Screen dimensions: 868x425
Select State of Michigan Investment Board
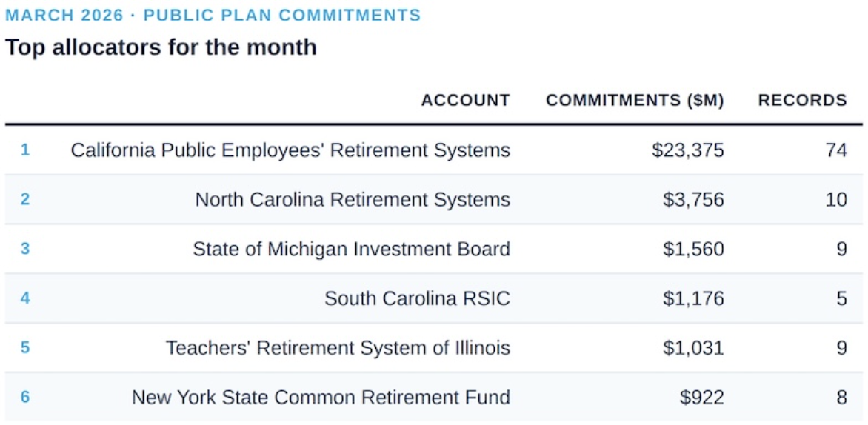click(x=351, y=250)
